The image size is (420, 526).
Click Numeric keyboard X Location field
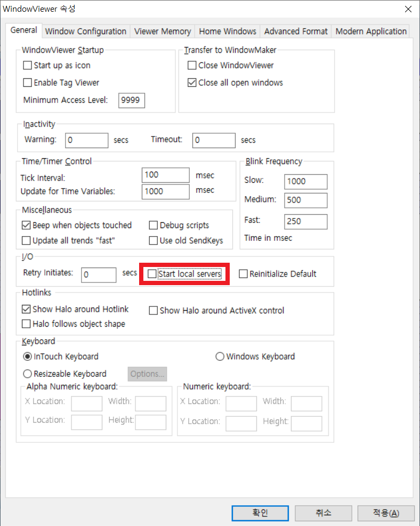pos(241,403)
